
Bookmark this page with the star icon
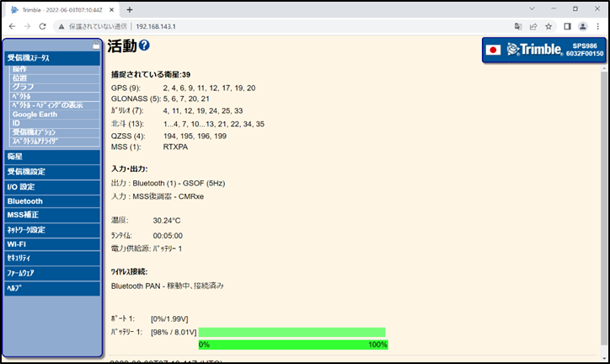(548, 26)
